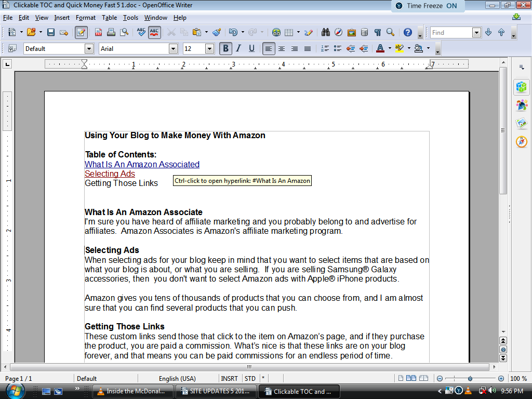Expand the Arial font name dropdown

173,49
